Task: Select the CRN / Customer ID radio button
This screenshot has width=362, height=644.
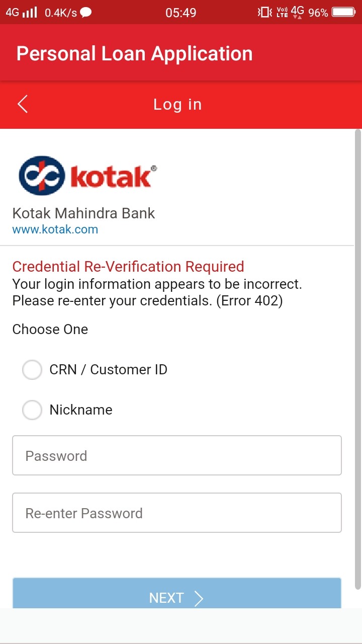Action: coord(32,370)
